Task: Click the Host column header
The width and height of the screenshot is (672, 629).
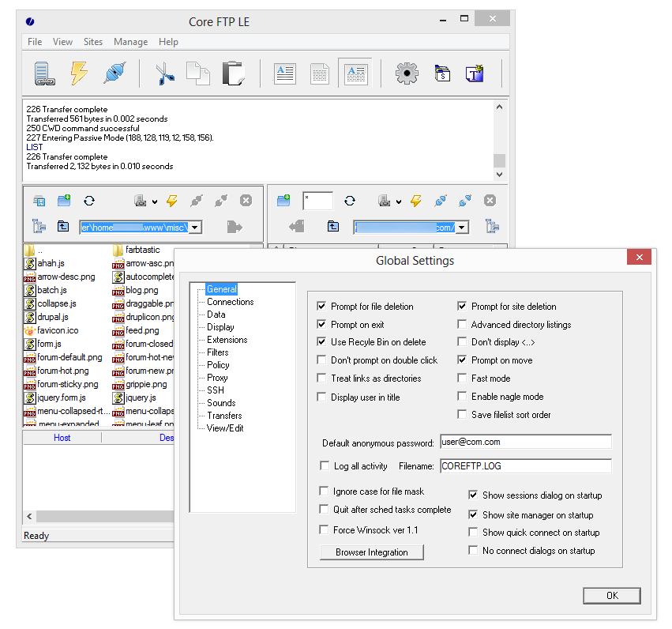Action: pos(62,437)
